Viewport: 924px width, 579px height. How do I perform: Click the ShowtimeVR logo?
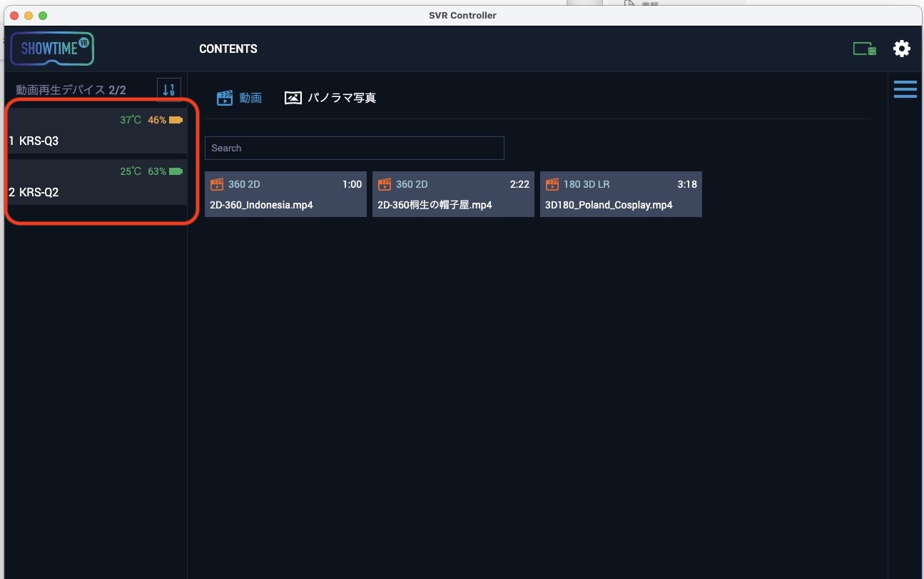click(x=52, y=49)
